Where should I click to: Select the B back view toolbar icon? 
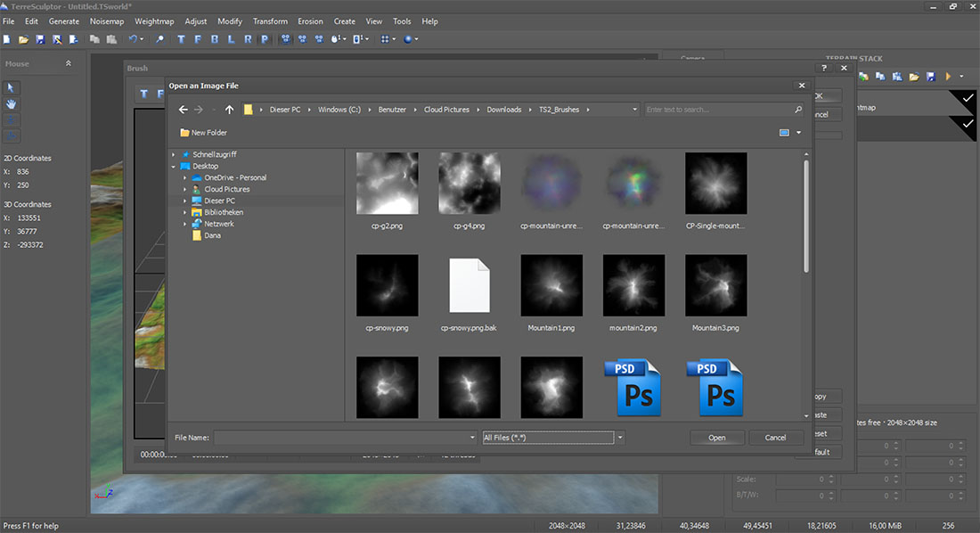(x=215, y=39)
